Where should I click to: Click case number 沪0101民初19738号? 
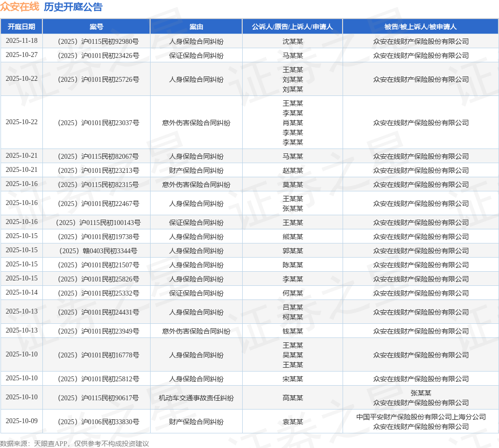point(98,237)
